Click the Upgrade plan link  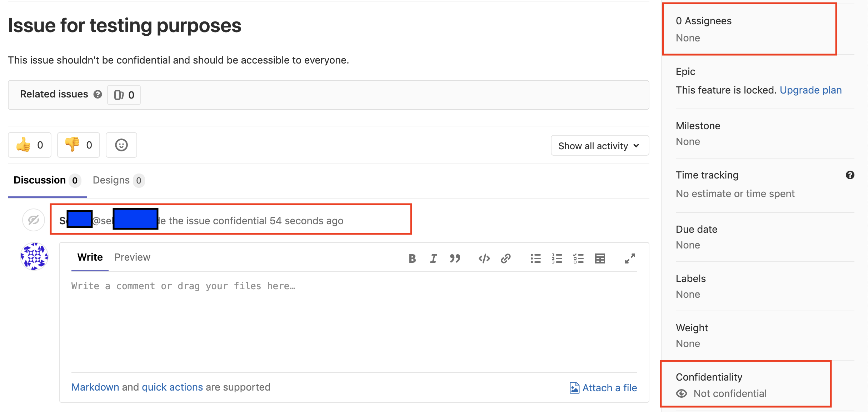pos(810,90)
